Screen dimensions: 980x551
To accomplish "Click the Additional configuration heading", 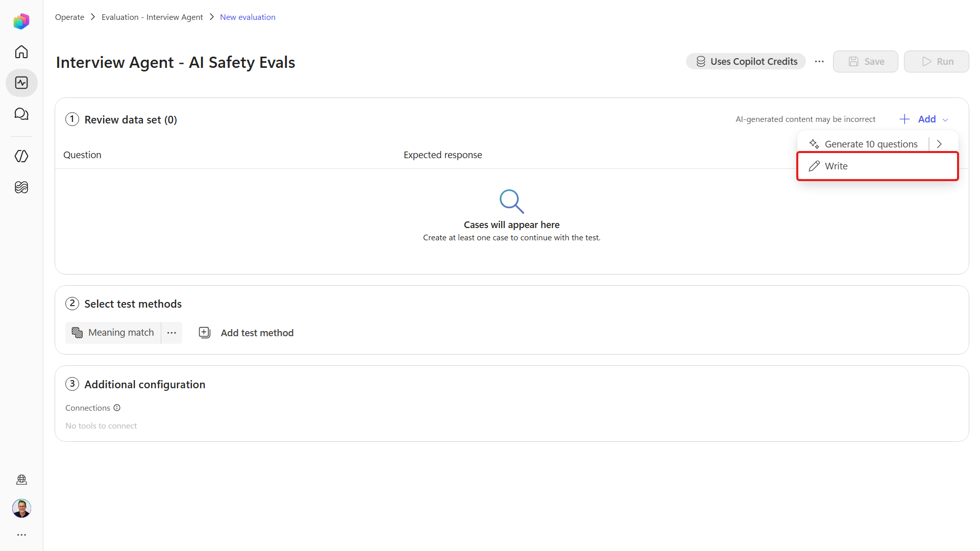I will point(144,384).
